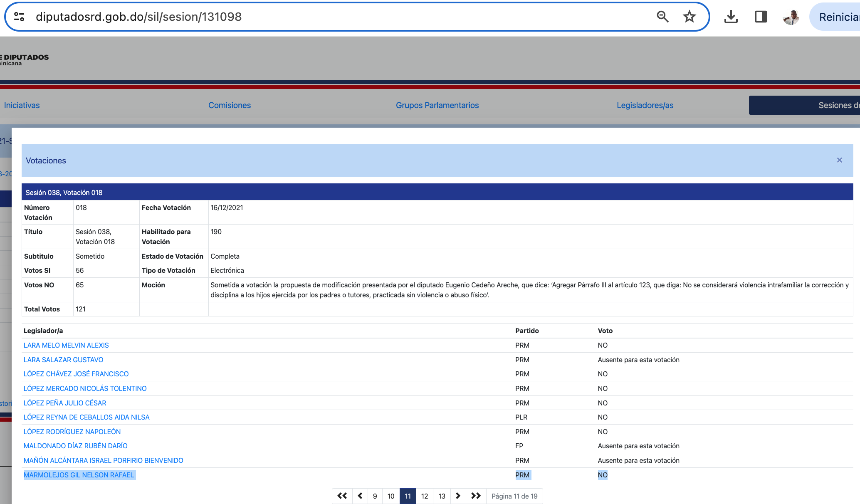Open the browser downloads icon
Viewport: 860px width, 504px height.
click(x=731, y=17)
